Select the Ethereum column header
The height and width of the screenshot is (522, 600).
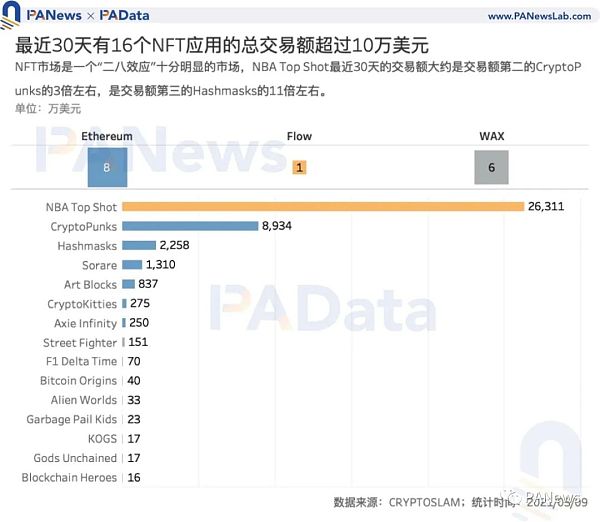(107, 135)
